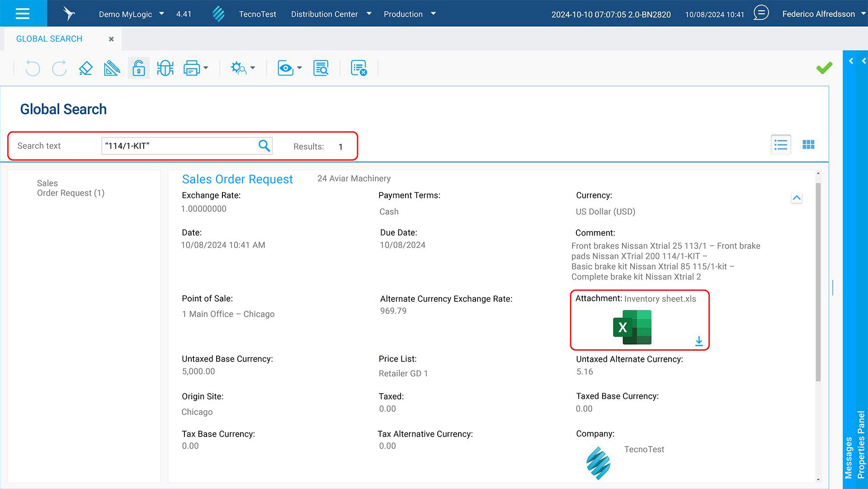Image resolution: width=868 pixels, height=489 pixels.
Task: Expand the print options arrow
Action: [206, 68]
